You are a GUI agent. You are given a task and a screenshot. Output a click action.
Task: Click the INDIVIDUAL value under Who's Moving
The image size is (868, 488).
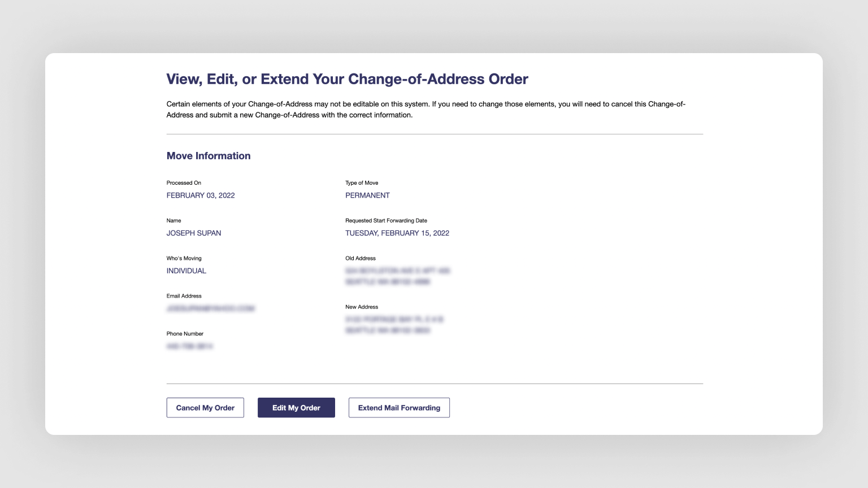click(186, 271)
